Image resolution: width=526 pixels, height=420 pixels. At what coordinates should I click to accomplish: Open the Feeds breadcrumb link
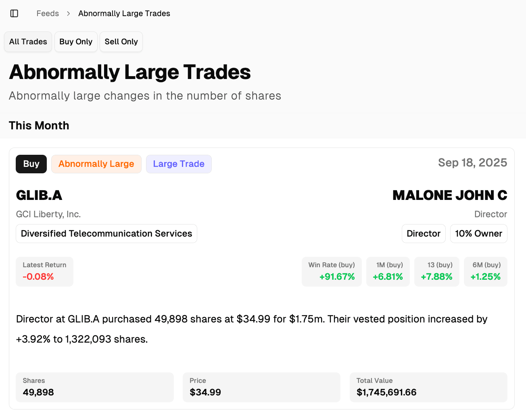click(x=47, y=13)
